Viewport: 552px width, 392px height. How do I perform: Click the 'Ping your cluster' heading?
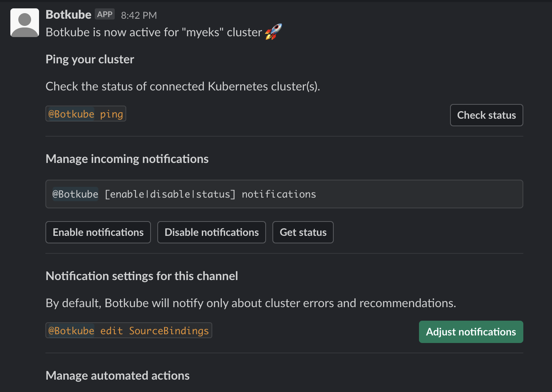(90, 59)
